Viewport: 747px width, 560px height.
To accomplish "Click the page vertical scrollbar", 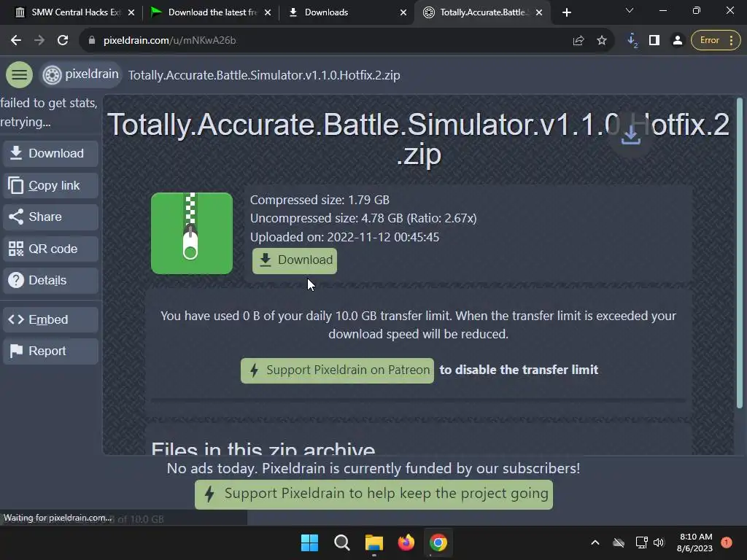I will [x=740, y=252].
